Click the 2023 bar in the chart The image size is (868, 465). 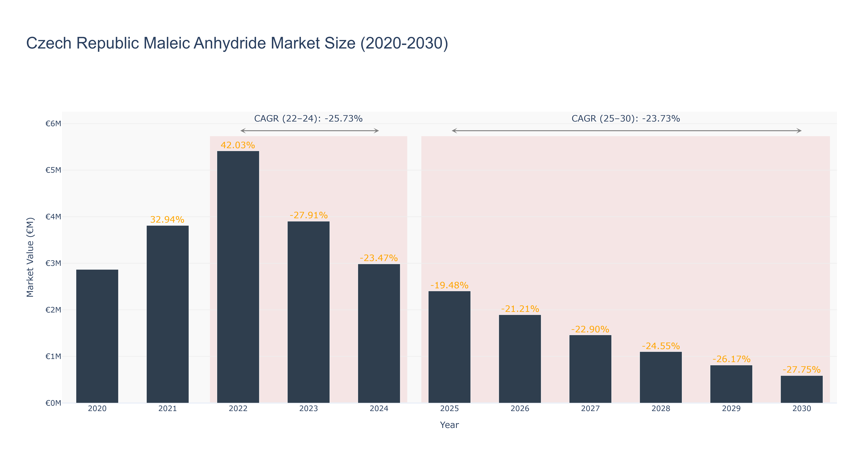308,312
